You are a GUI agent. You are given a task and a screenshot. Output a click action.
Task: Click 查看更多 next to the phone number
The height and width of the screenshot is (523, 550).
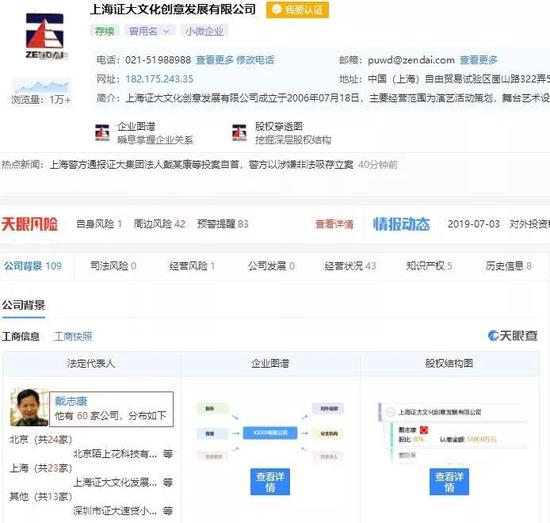(214, 60)
